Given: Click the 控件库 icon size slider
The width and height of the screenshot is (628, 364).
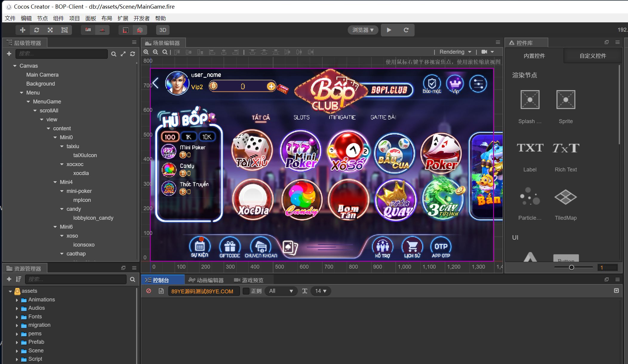Looking at the screenshot, I should point(573,267).
